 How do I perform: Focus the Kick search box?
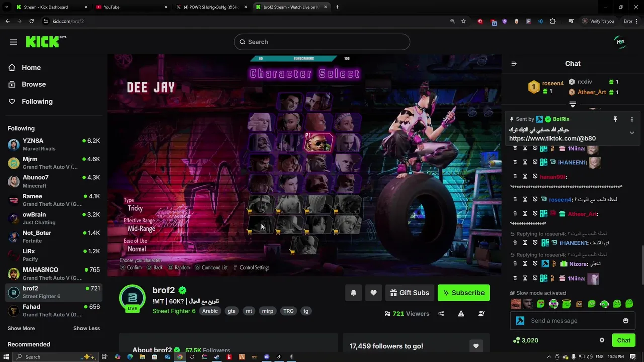point(322,42)
